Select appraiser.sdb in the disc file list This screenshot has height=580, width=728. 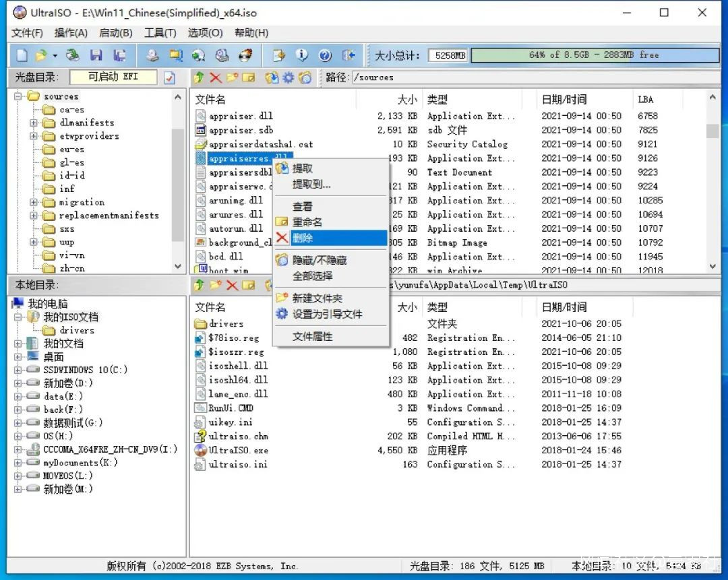[x=241, y=131]
